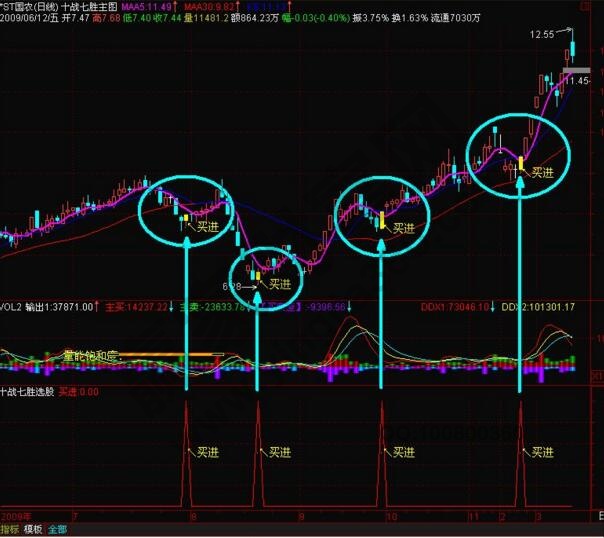
Task: Click the VOL2 indicator name
Action: (x=12, y=307)
